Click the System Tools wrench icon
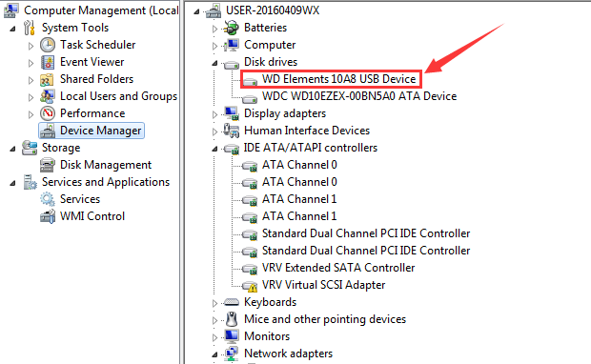591x364 pixels. pos(30,28)
